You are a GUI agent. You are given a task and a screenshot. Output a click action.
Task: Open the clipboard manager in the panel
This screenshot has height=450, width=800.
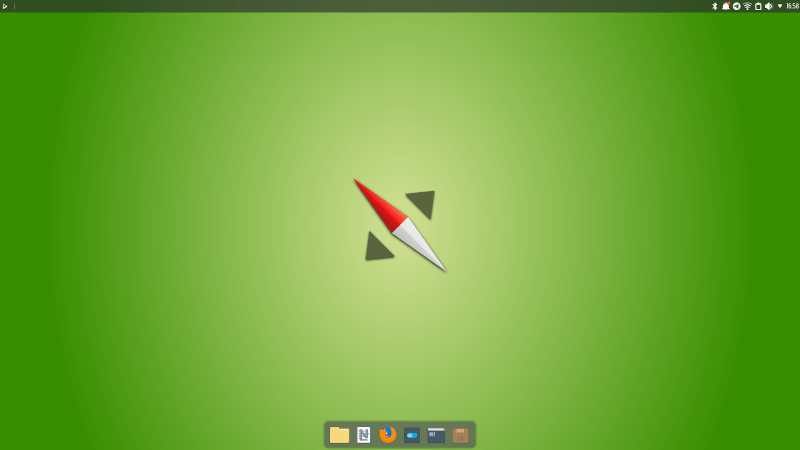(758, 6)
